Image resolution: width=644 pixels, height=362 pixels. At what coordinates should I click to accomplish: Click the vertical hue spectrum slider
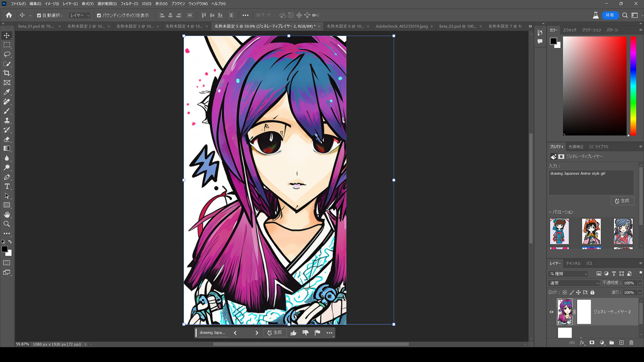tap(633, 85)
